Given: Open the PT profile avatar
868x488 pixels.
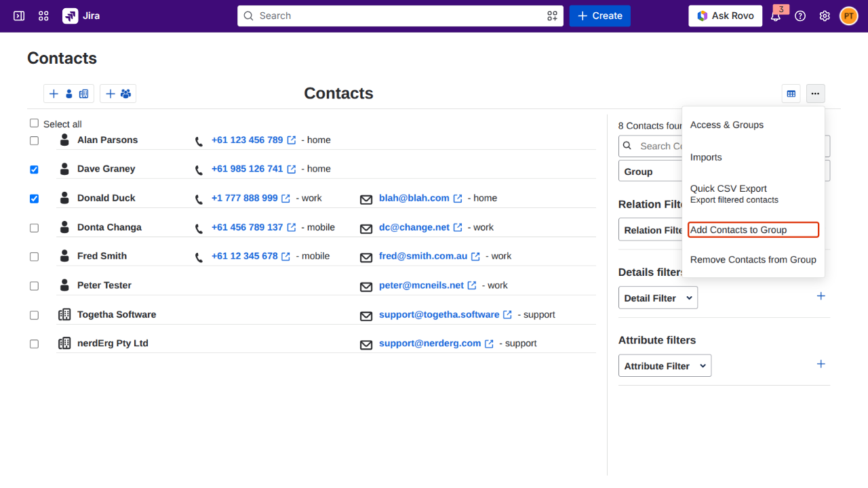Looking at the screenshot, I should (849, 16).
